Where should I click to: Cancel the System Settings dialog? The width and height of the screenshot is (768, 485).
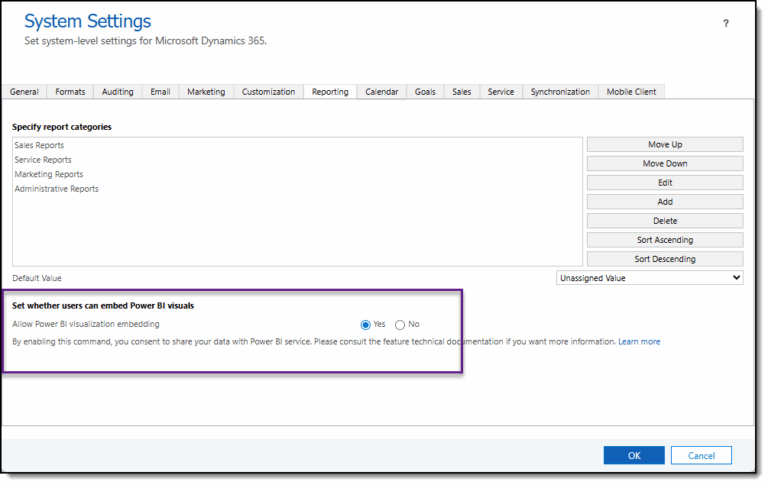tap(701, 456)
